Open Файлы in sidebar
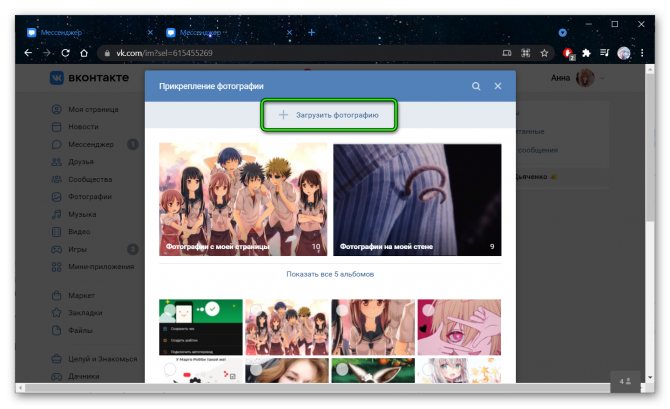Viewport: 670px width, 409px height. (x=72, y=330)
